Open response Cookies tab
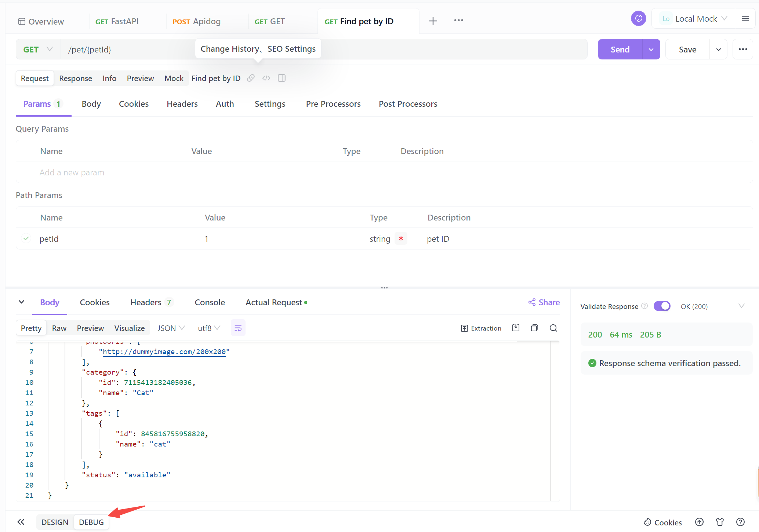 point(95,302)
